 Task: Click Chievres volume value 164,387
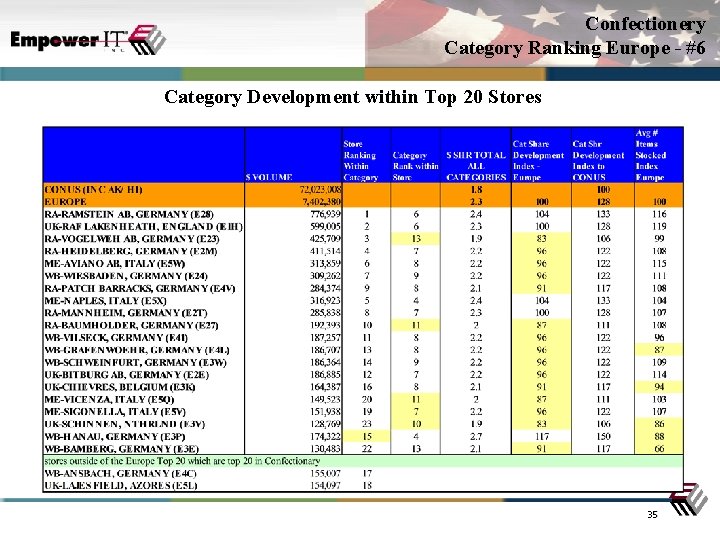[x=326, y=387]
